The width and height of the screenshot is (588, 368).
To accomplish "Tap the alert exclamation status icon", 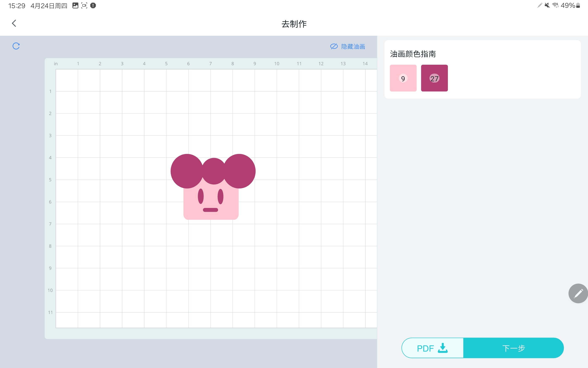I will point(93,6).
